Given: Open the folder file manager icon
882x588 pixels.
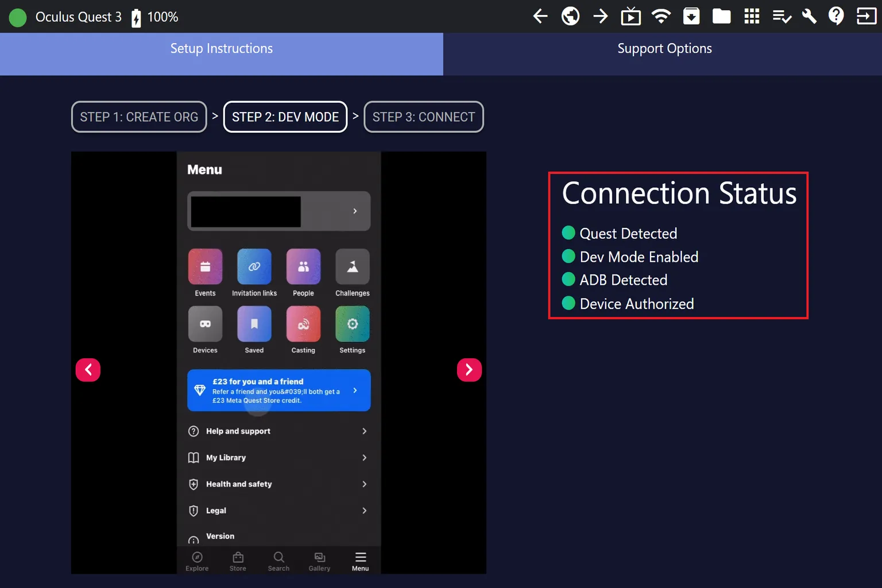Looking at the screenshot, I should tap(721, 16).
